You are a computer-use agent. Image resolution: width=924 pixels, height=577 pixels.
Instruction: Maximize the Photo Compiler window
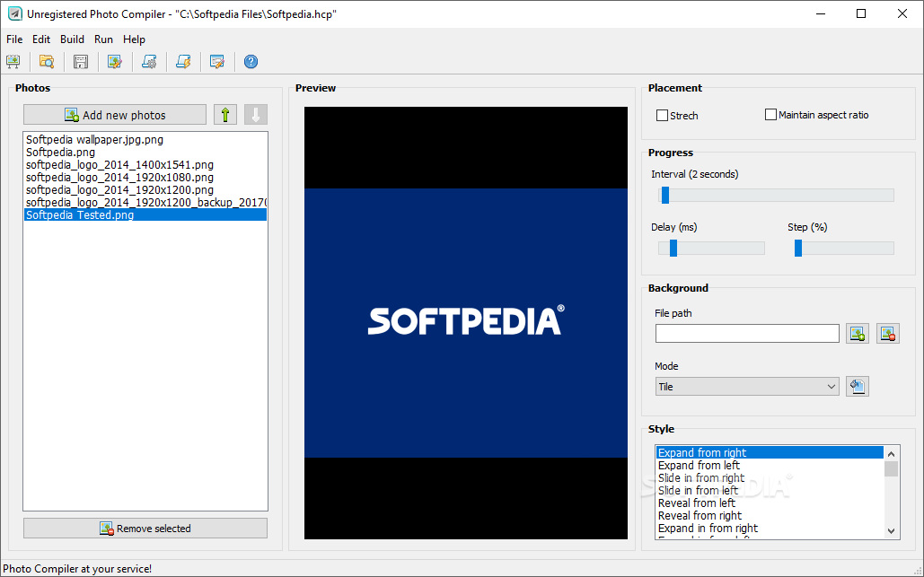[x=861, y=13]
